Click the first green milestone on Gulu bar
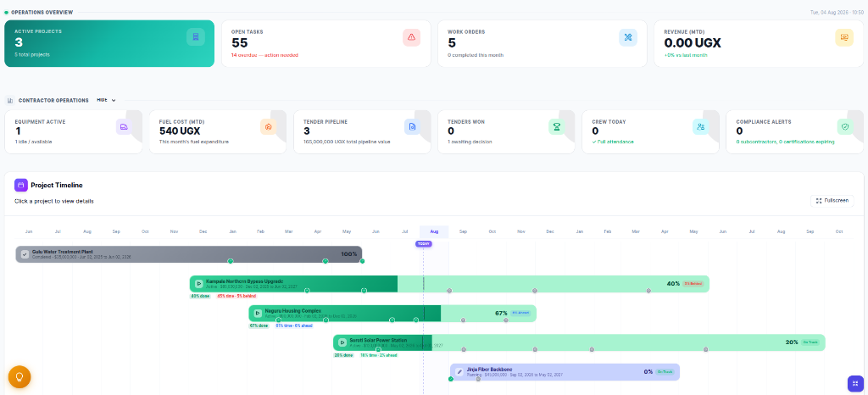The image size is (868, 395). pos(231,261)
